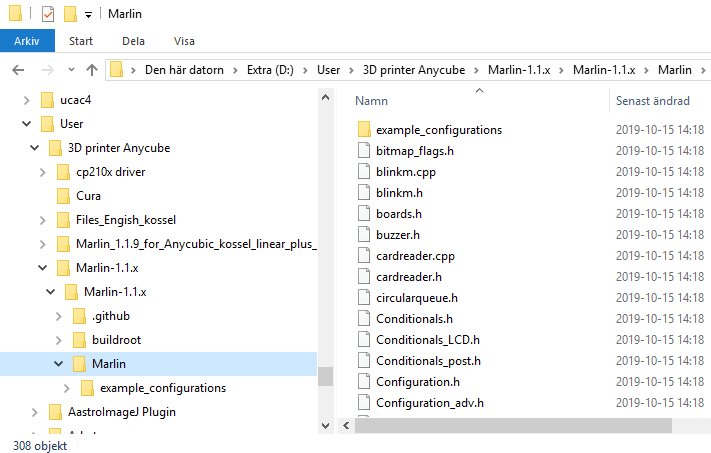This screenshot has width=711, height=453.
Task: Click 'User' breadcrumb in the address bar
Action: [x=328, y=70]
